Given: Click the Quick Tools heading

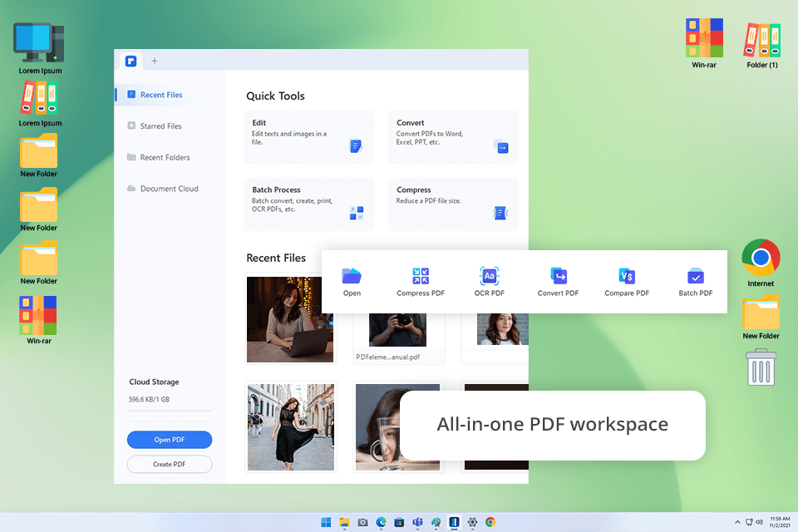Looking at the screenshot, I should pos(275,96).
